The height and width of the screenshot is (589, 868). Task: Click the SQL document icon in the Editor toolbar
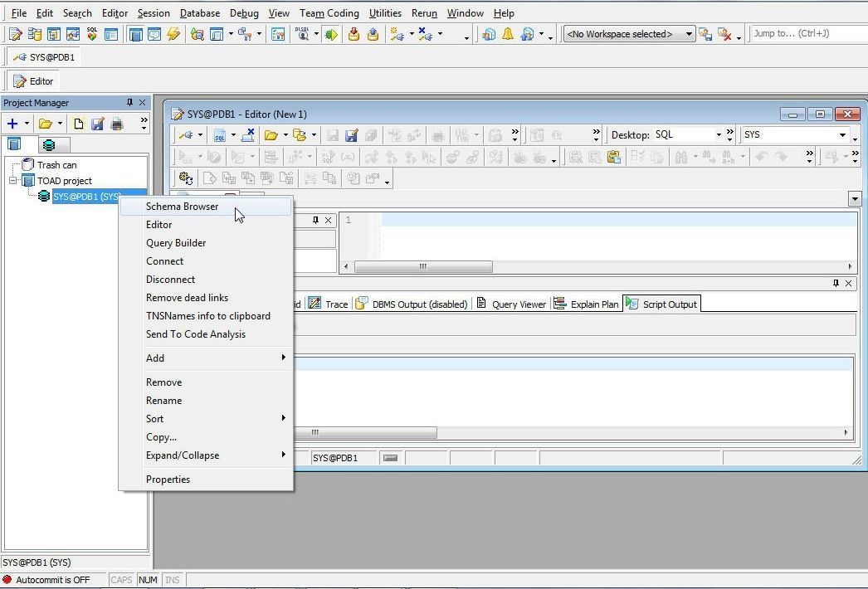pos(220,135)
